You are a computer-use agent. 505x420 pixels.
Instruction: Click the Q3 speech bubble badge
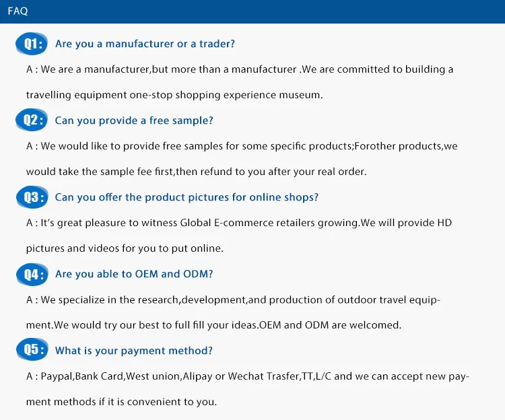(x=31, y=197)
